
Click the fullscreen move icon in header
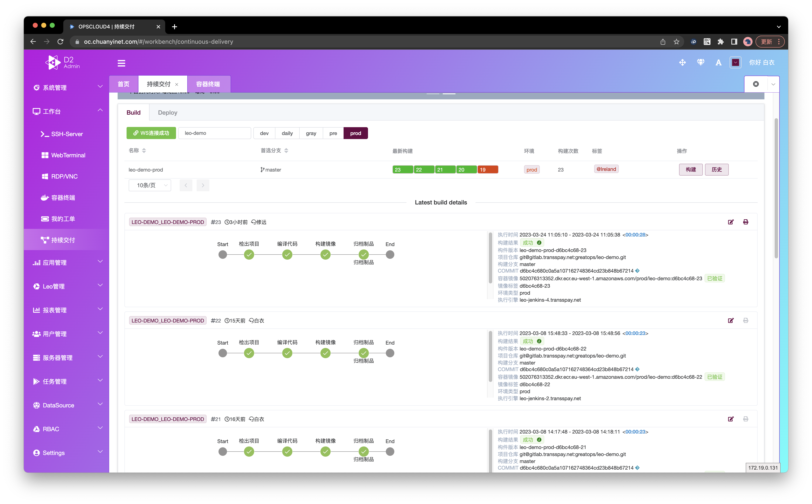pos(682,62)
